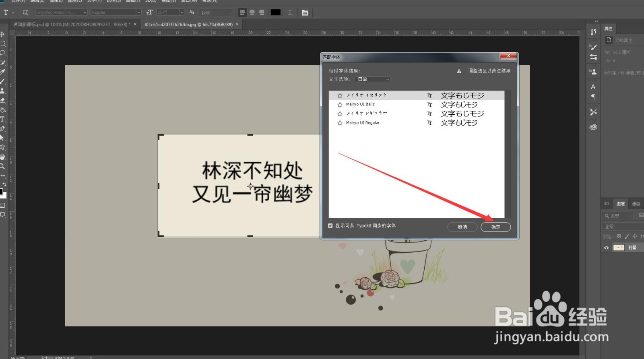The width and height of the screenshot is (644, 359).
Task: Select the 图层 layers tab
Action: click(621, 204)
